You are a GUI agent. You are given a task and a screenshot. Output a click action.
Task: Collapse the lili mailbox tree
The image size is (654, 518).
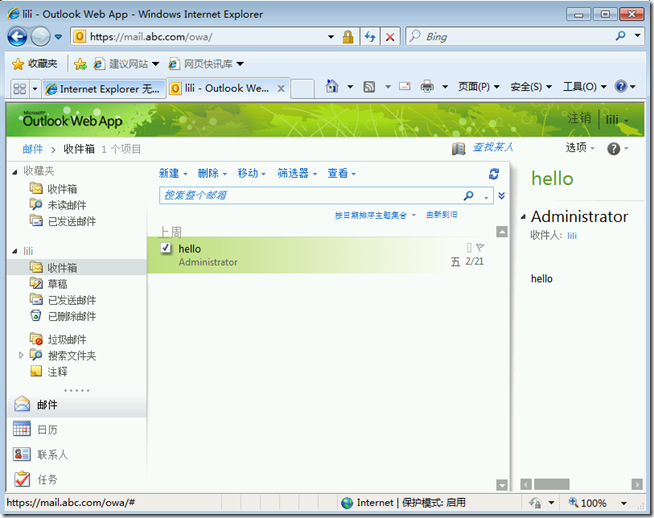click(x=15, y=251)
